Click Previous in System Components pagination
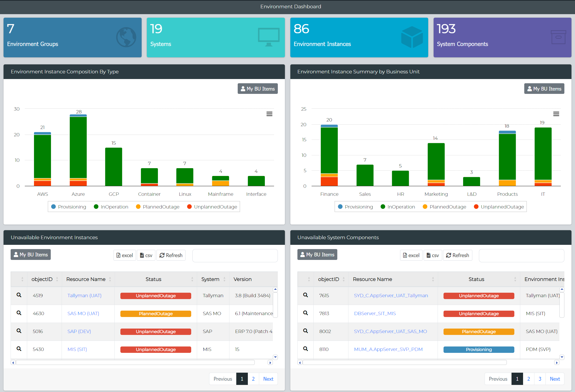This screenshot has height=392, width=575. 498,379
